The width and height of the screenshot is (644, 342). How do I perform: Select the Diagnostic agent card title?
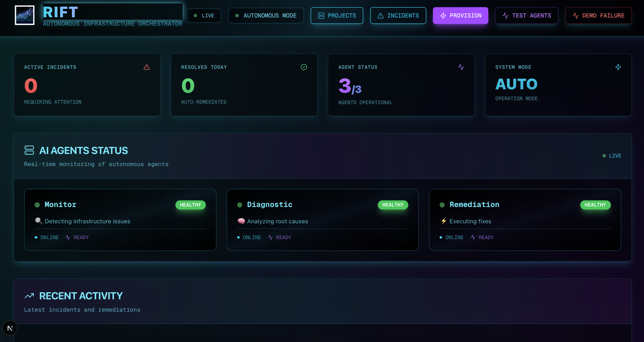tap(270, 205)
